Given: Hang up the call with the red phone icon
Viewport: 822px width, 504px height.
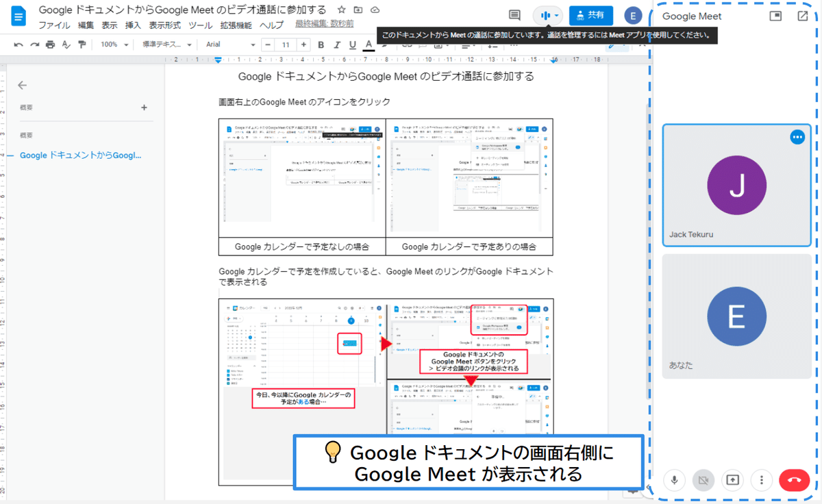Looking at the screenshot, I should coord(794,480).
